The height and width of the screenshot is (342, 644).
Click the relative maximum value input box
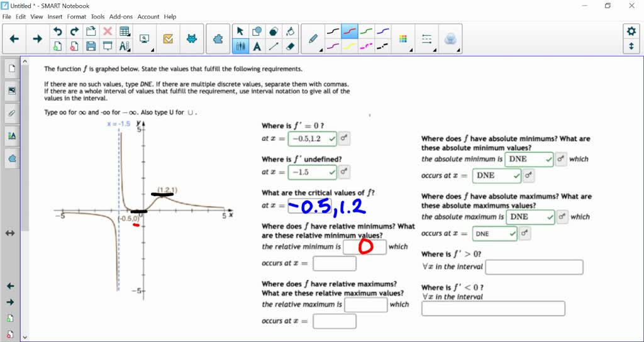coord(366,305)
